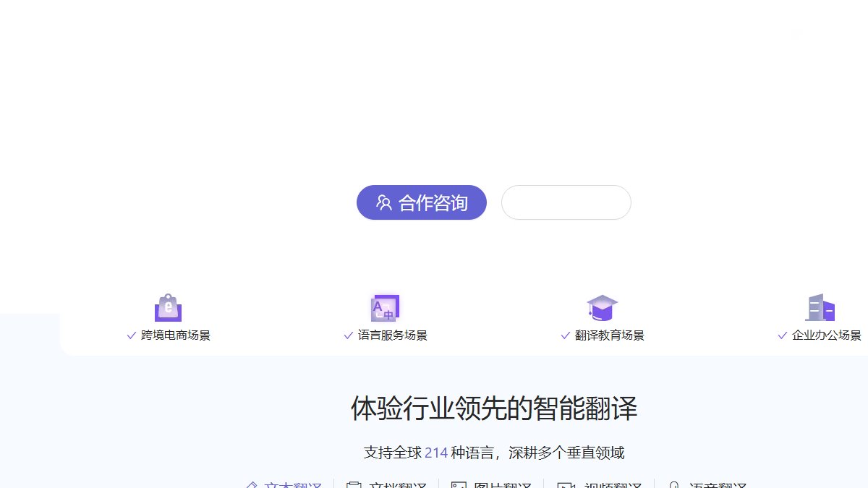Click the office building enterprise icon
Screen dimensions: 868x488
click(820, 308)
